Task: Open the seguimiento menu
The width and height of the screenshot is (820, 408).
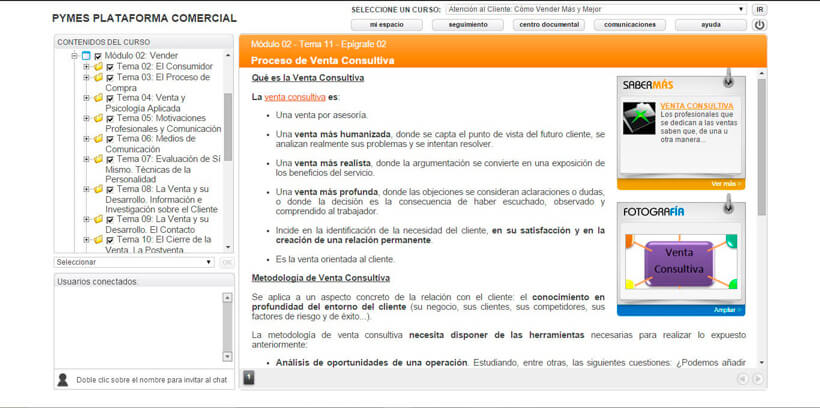Action: tap(468, 25)
